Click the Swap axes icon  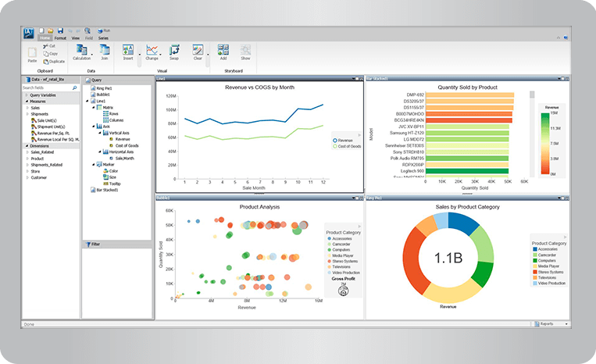point(174,50)
